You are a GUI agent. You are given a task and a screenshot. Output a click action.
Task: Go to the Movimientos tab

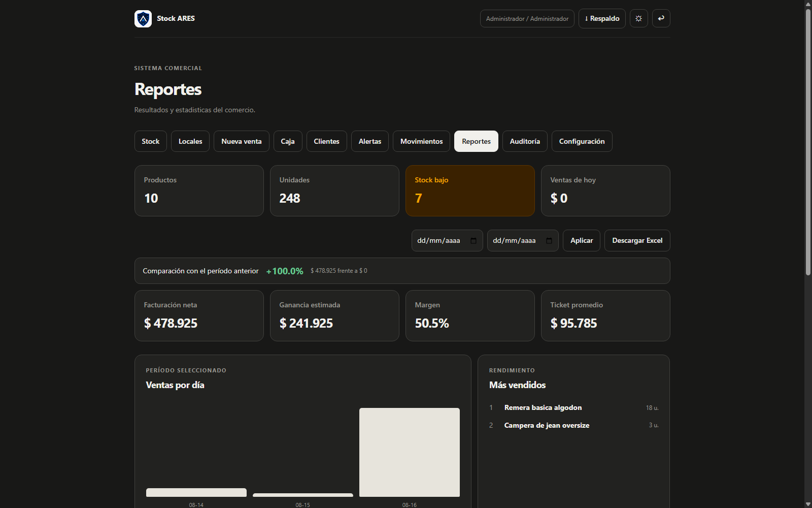click(422, 141)
